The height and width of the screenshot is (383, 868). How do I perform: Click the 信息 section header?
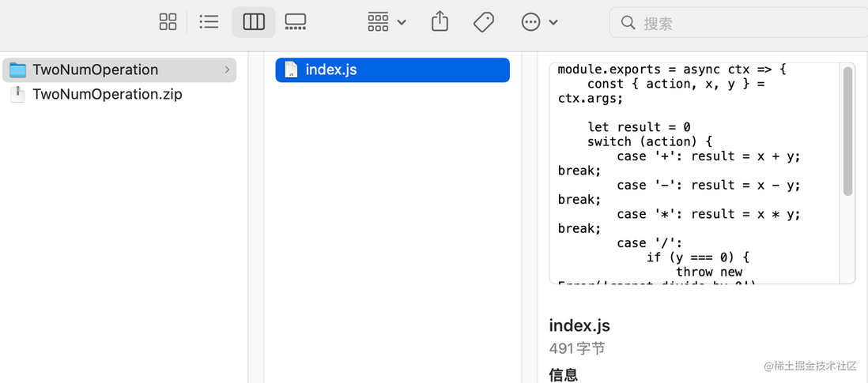pyautogui.click(x=564, y=375)
